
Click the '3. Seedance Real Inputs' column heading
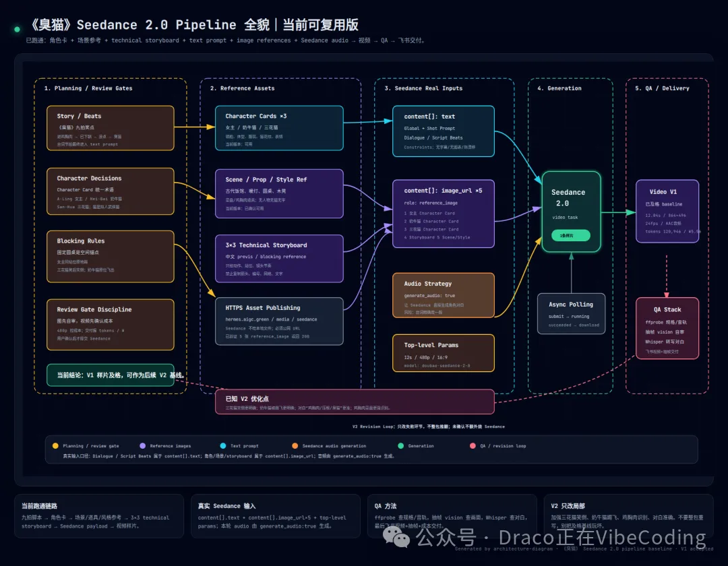pyautogui.click(x=423, y=88)
